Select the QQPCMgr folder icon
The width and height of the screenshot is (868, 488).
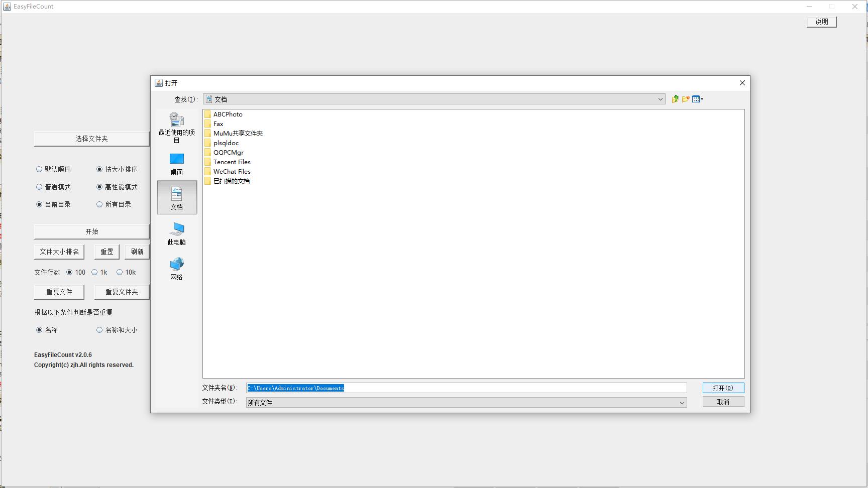[207, 152]
